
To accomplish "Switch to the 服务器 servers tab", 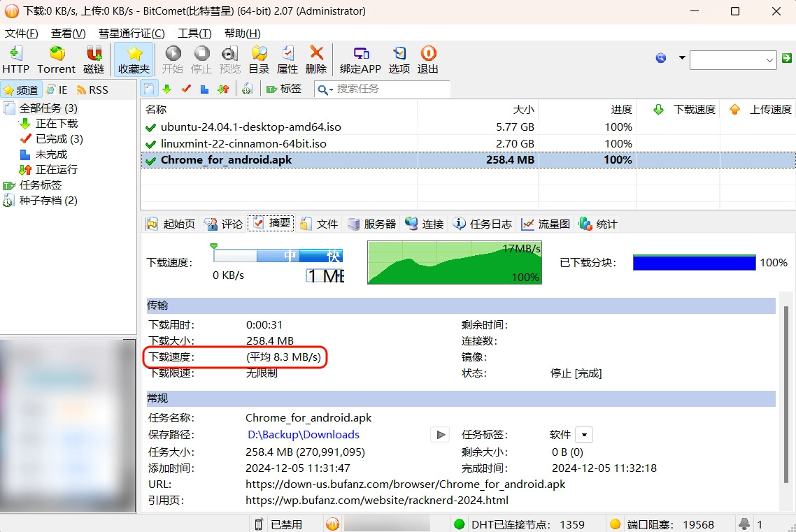I will pos(371,224).
